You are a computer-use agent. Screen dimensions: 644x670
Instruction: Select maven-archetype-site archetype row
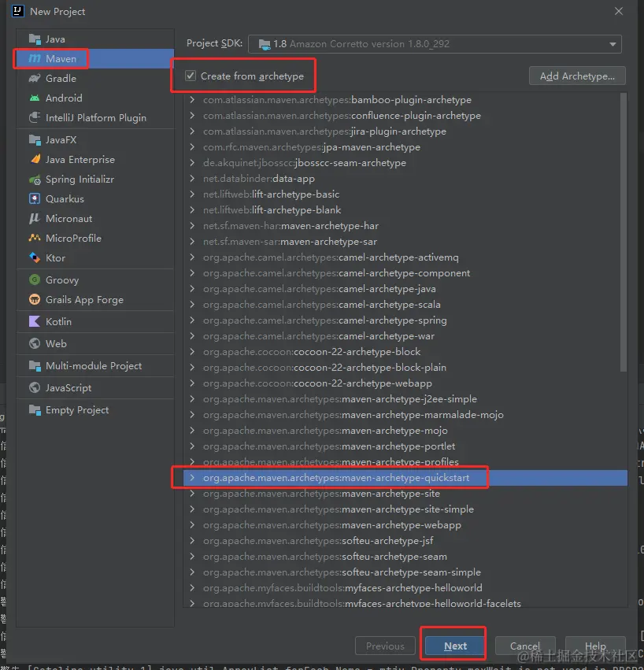(x=405, y=494)
